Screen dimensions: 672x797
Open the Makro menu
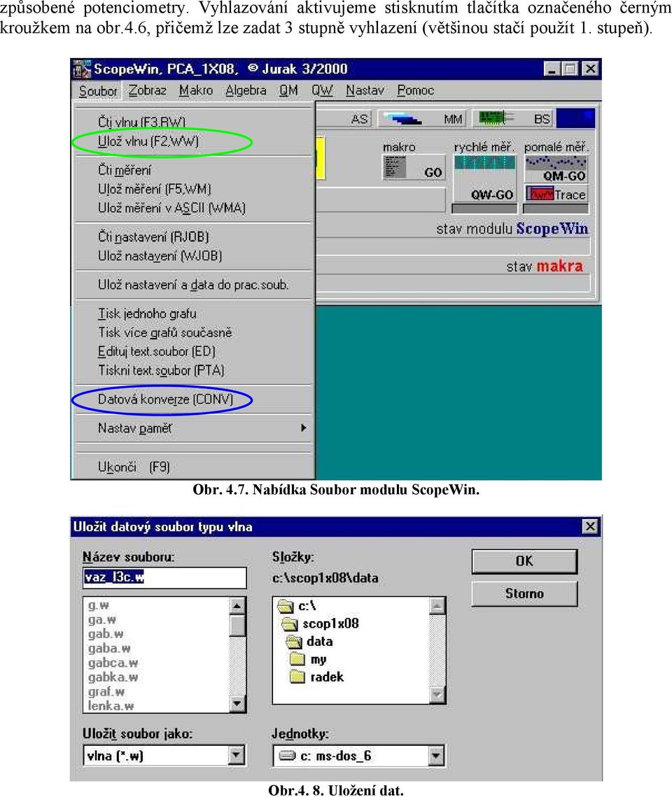[x=196, y=90]
